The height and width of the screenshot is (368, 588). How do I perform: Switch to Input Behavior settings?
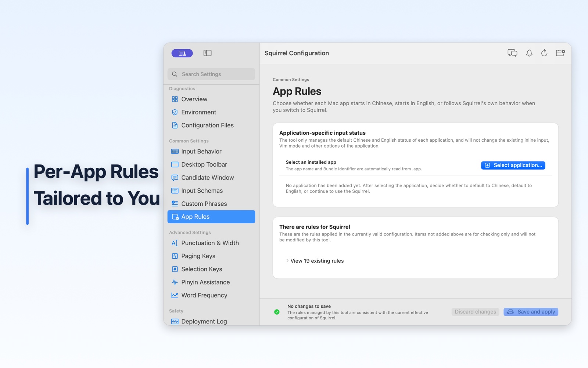(201, 152)
